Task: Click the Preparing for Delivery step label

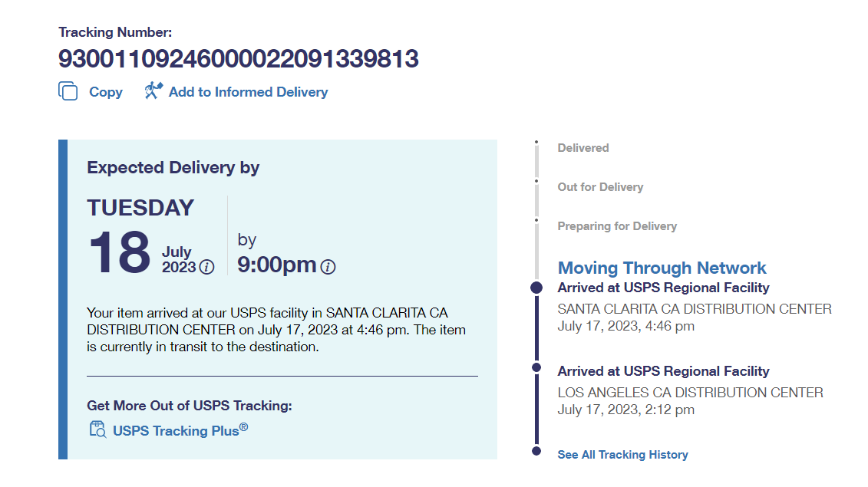Action: [x=617, y=226]
